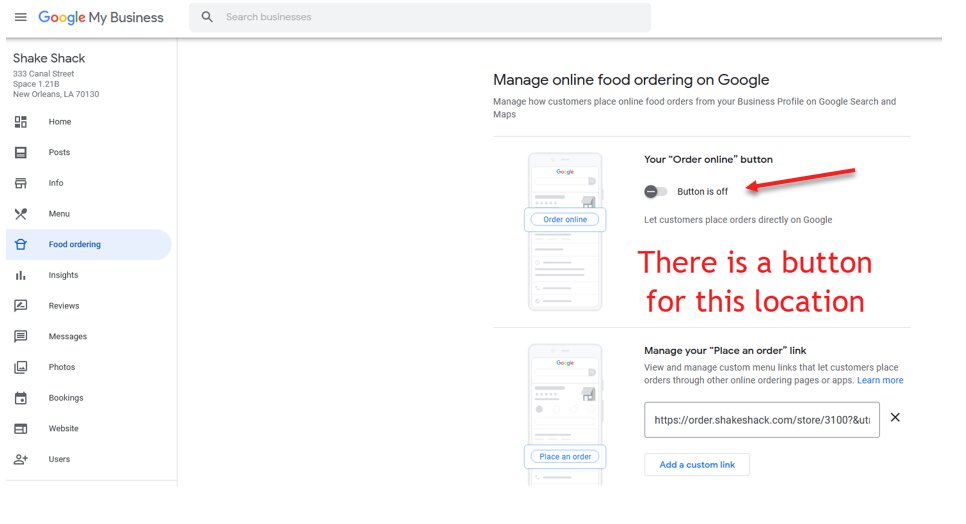Click the Messages chat icon
This screenshot has height=524, width=966.
click(x=21, y=336)
